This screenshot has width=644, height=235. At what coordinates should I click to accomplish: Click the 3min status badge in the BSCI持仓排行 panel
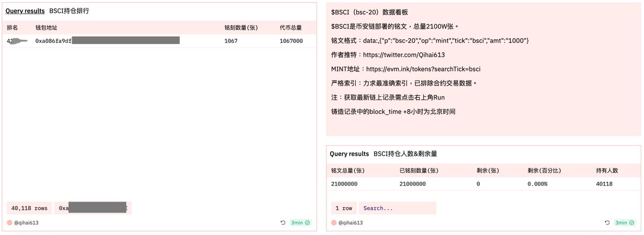301,223
